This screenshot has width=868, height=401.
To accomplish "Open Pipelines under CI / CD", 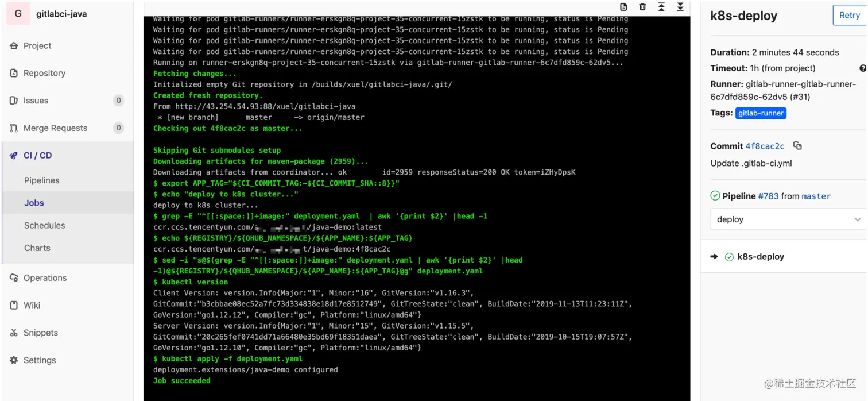I will pos(41,180).
